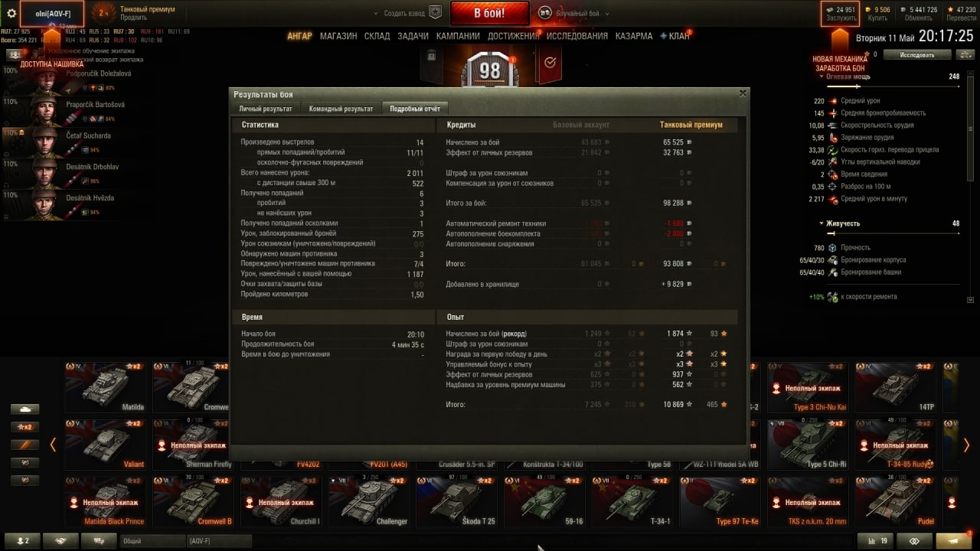This screenshot has width=980, height=551.
Task: Open the КЛАН menu
Action: 675,36
